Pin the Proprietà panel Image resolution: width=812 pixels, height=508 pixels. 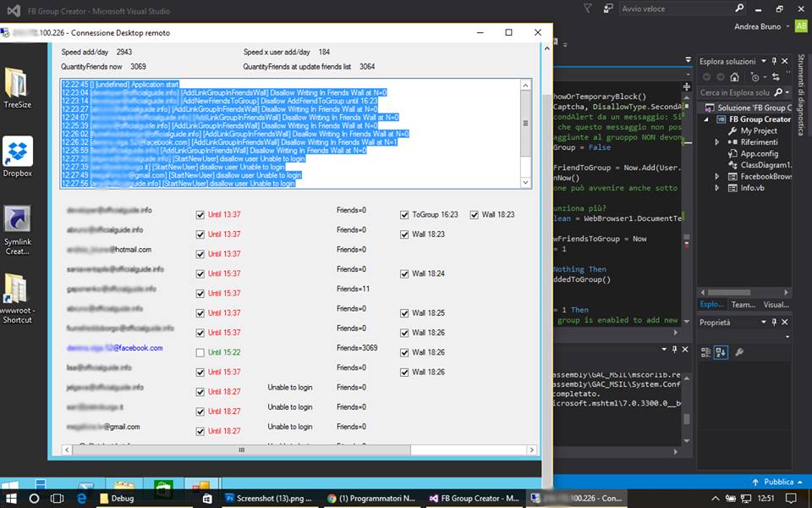pyautogui.click(x=774, y=322)
